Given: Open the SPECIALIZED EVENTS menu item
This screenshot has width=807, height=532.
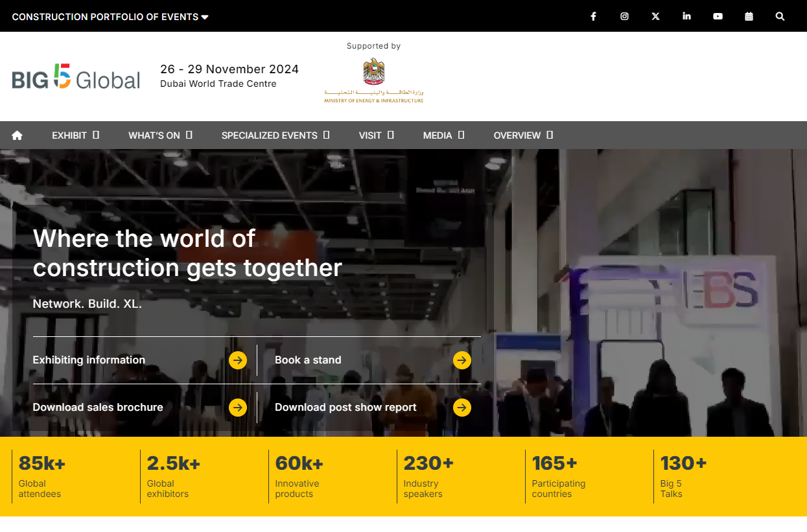Looking at the screenshot, I should [x=270, y=135].
